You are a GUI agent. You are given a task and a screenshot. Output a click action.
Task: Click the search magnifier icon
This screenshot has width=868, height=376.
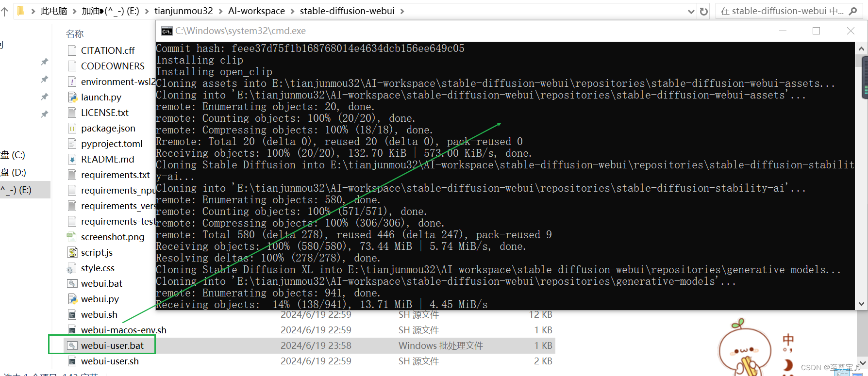[852, 11]
